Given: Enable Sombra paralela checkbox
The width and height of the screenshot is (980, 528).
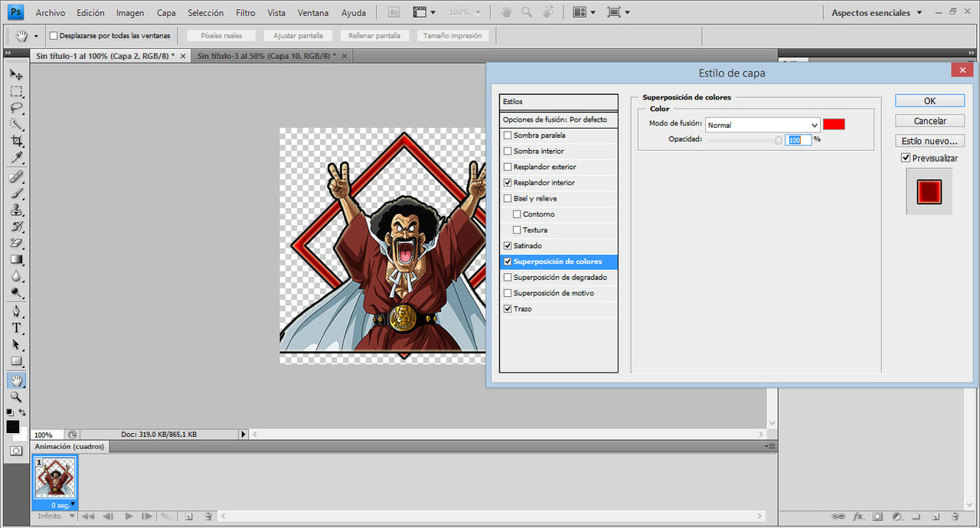Looking at the screenshot, I should pyautogui.click(x=508, y=135).
